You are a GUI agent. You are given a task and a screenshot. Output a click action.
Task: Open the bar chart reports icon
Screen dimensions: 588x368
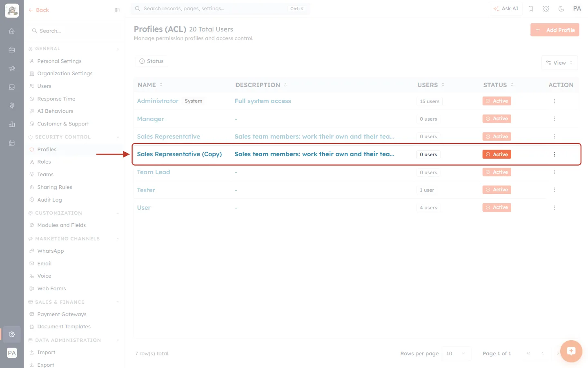[x=12, y=124]
